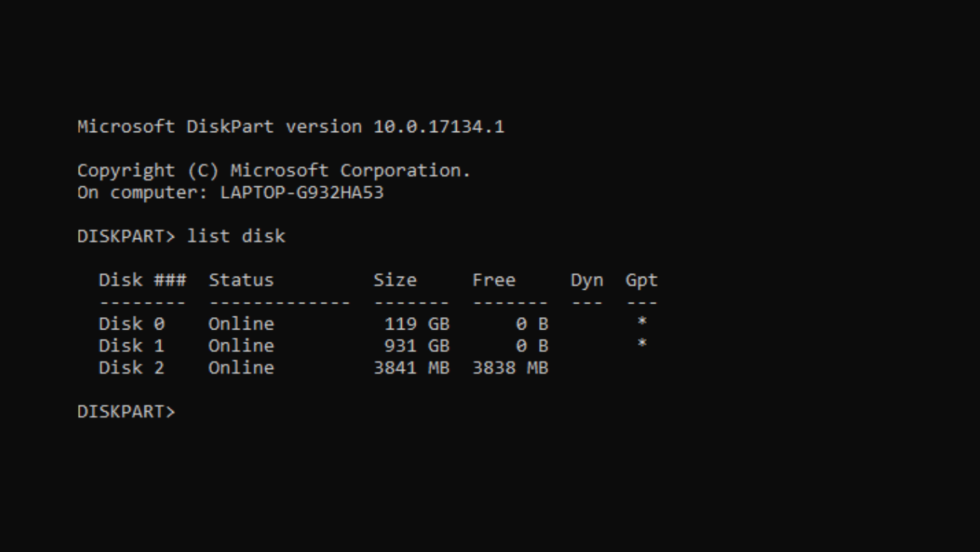Click 'Copyright (C) Microsoft Corporation.' text
The width and height of the screenshot is (980, 552).
[x=274, y=171]
